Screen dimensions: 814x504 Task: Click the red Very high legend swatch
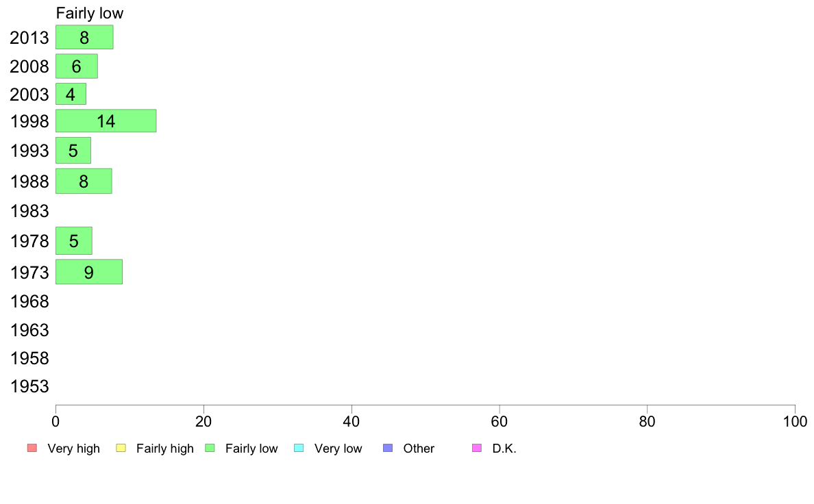tap(32, 448)
